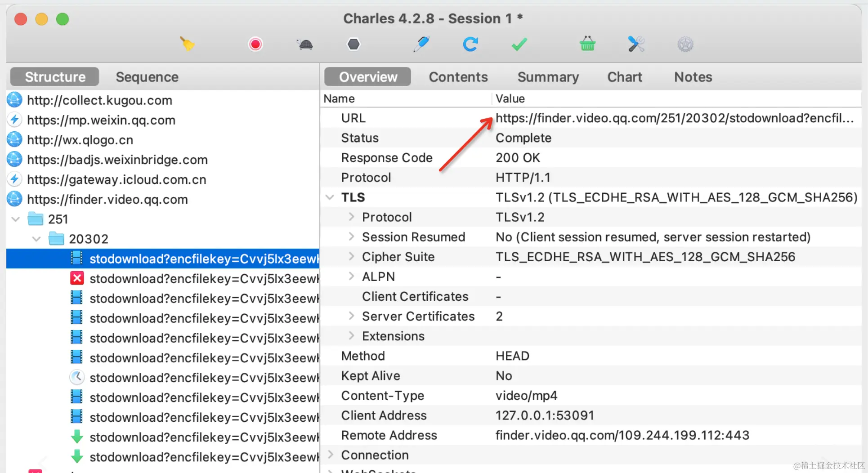Viewport: 868px width, 473px height.
Task: Toggle the red Record button
Action: click(255, 44)
